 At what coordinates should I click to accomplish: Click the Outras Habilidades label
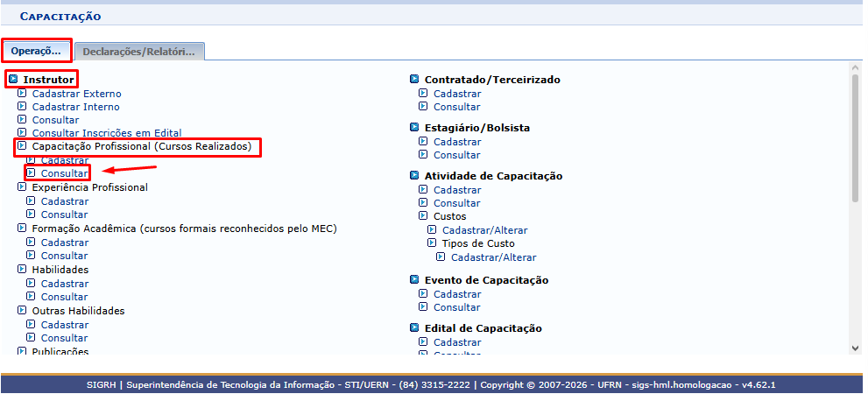[78, 311]
